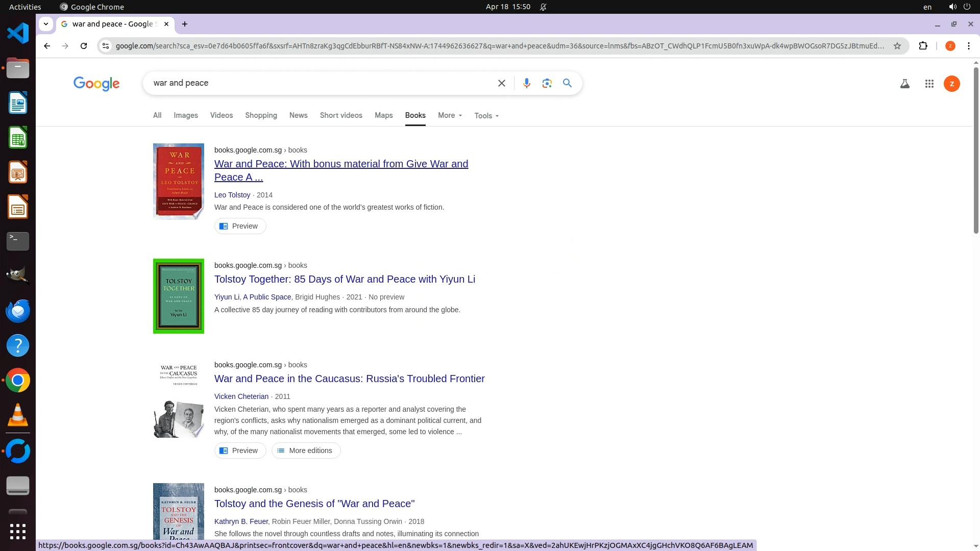The image size is (980, 551).
Task: Reload the current page
Action: (x=84, y=46)
